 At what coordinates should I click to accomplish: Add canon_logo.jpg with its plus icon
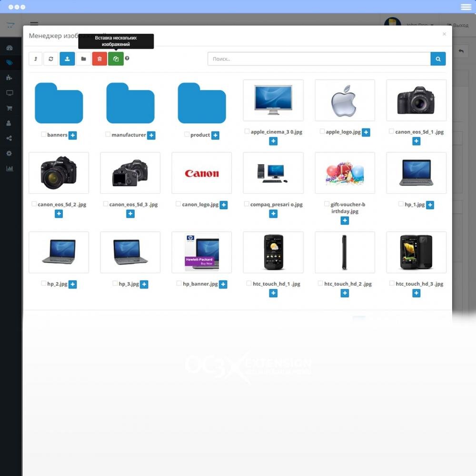point(224,205)
